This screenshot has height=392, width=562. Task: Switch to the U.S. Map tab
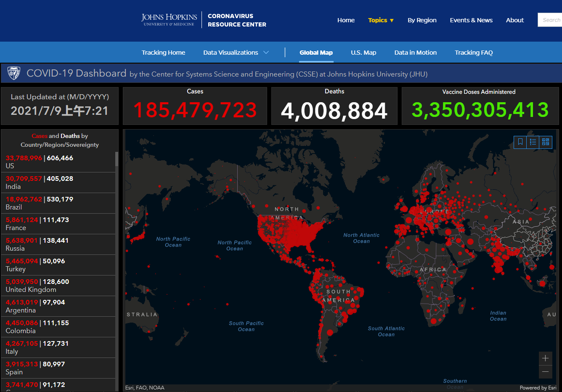pyautogui.click(x=363, y=53)
